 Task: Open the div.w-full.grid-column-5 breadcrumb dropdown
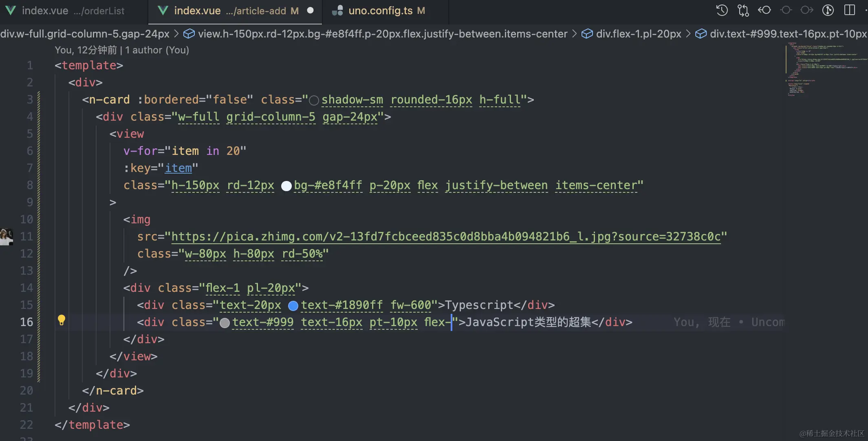click(85, 34)
